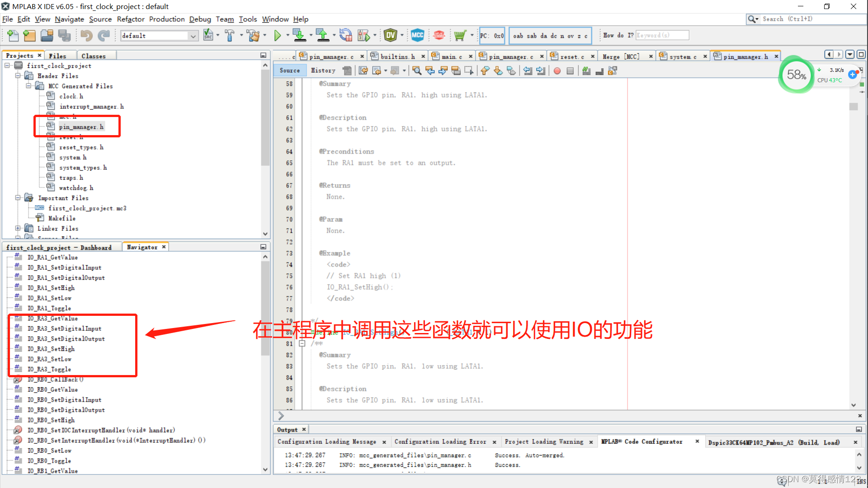Collapse the code fold at line 81
The image size is (868, 488).
click(302, 343)
